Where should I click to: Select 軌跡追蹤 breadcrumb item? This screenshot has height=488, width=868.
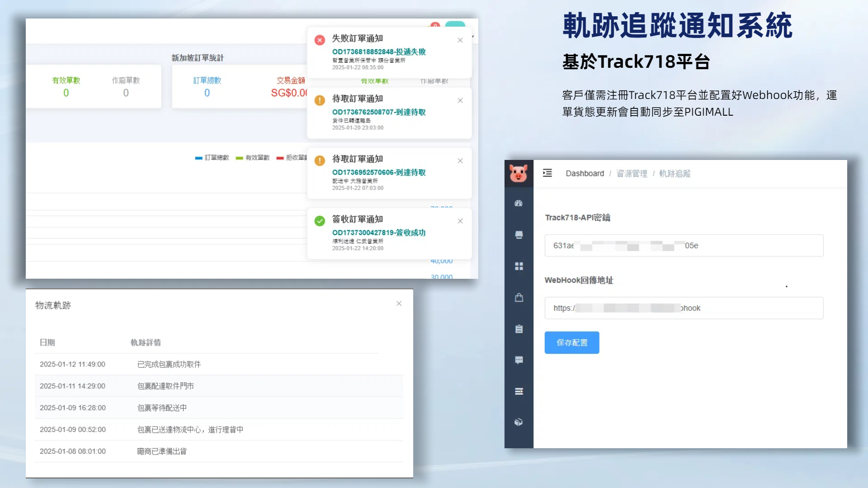pyautogui.click(x=675, y=174)
